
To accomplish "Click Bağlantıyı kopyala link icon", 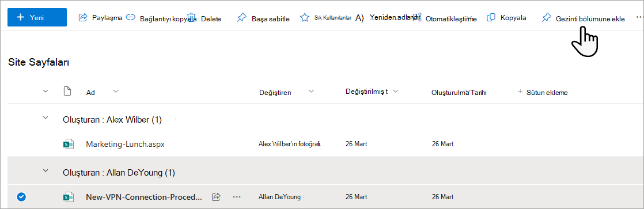I will 131,18.
